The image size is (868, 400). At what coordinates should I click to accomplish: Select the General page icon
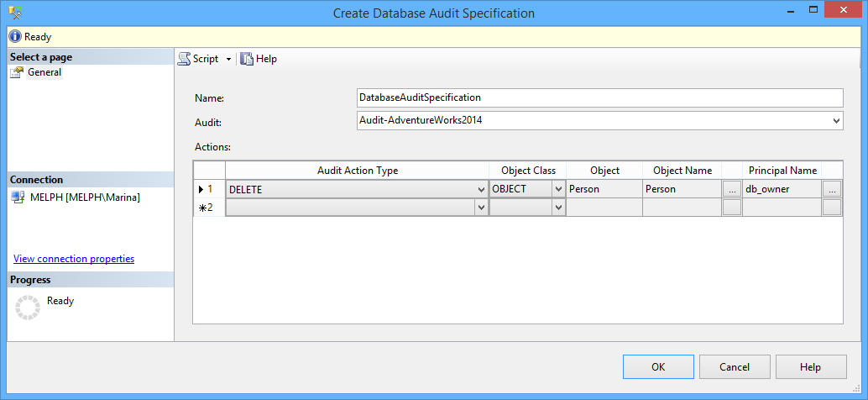pos(17,73)
